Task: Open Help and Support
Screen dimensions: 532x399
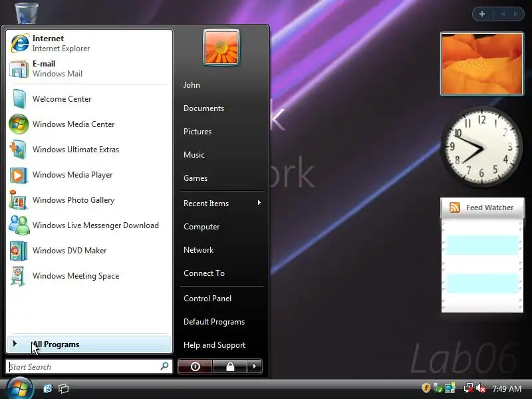Action: click(214, 345)
